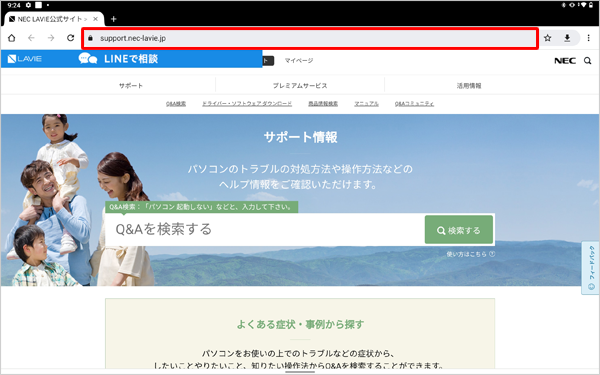Bookmark page with the star icon
600x375 pixels.
[548, 38]
